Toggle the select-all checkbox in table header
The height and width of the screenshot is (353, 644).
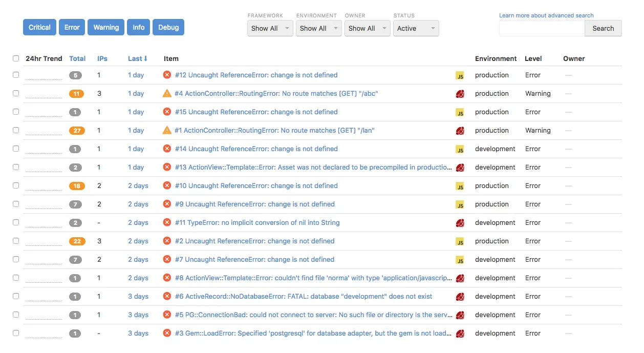click(16, 58)
